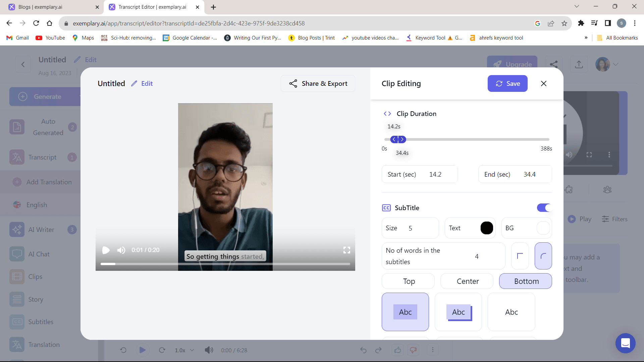Select the square corner subtitle style
The width and height of the screenshot is (644, 362).
520,256
